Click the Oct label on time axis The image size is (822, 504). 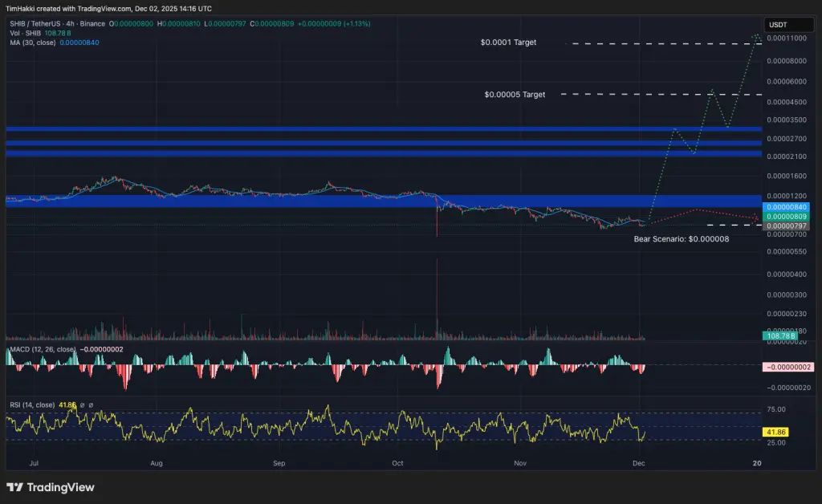398,463
